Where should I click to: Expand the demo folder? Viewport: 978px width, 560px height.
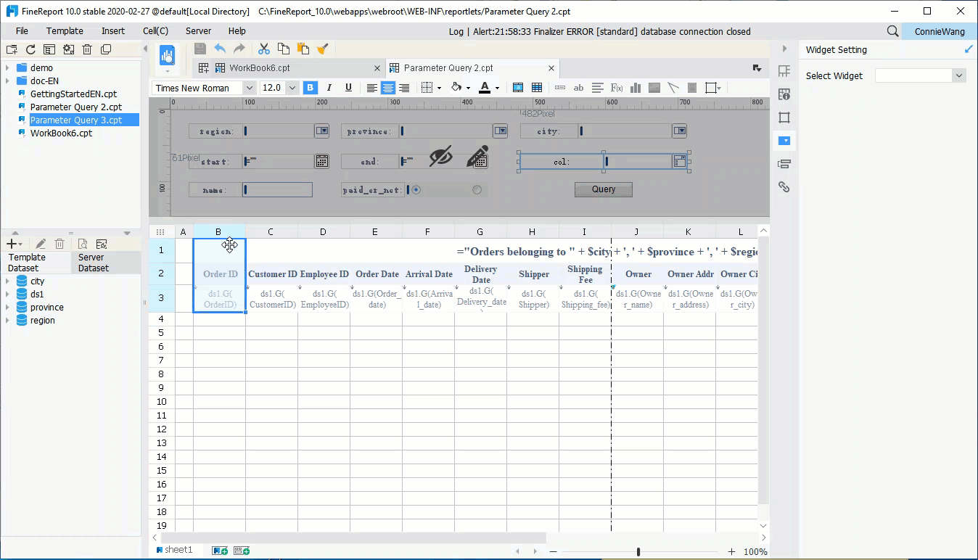click(7, 67)
